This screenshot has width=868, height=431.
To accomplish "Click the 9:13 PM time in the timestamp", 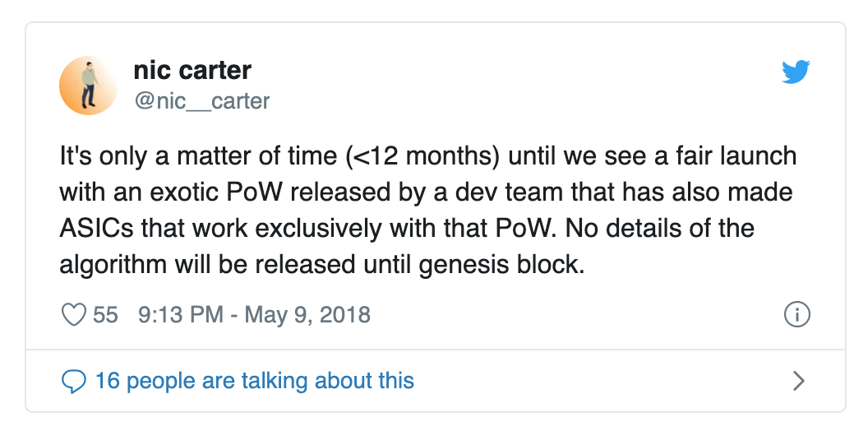I will [181, 315].
